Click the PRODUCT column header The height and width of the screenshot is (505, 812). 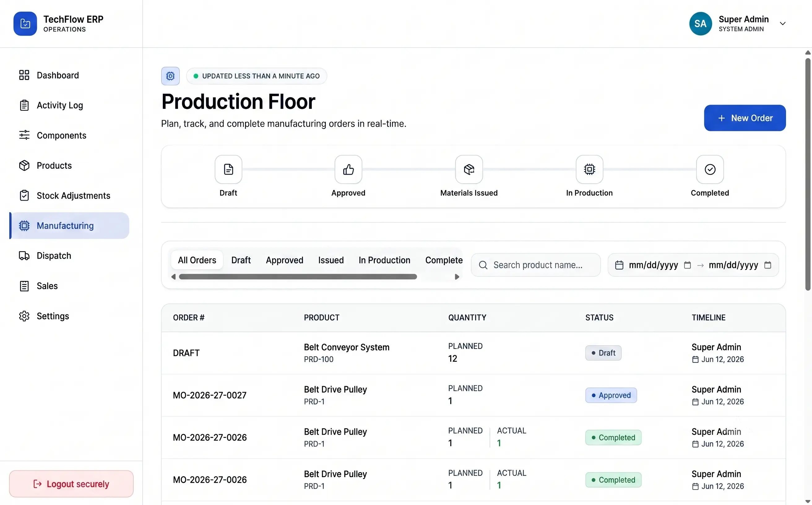coord(322,317)
